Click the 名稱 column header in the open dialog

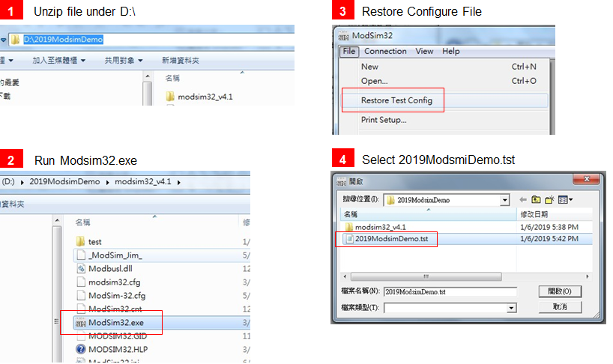click(x=429, y=214)
